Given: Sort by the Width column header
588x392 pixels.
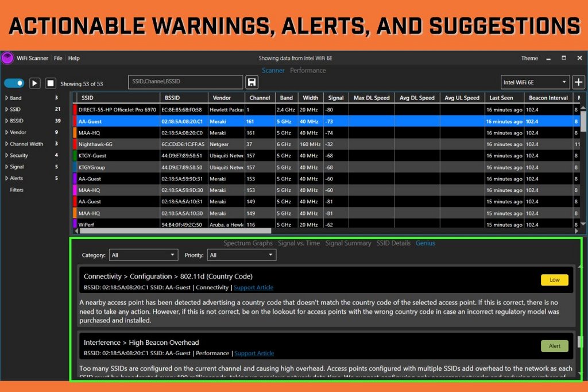Looking at the screenshot, I should (x=311, y=98).
